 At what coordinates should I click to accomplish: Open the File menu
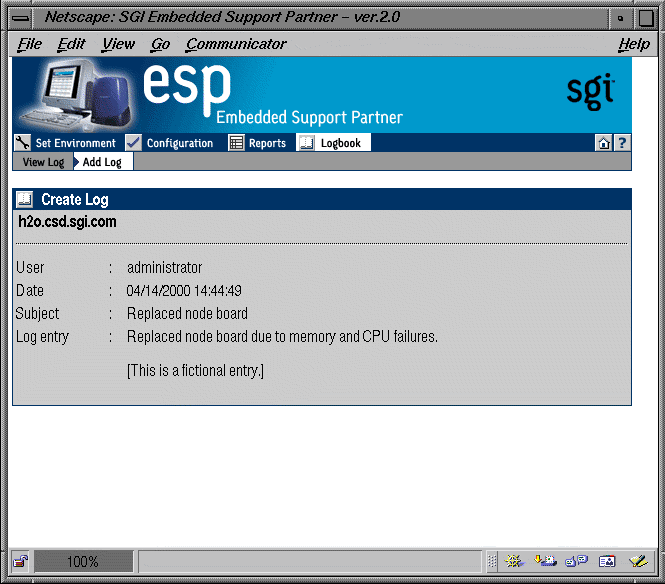[29, 44]
